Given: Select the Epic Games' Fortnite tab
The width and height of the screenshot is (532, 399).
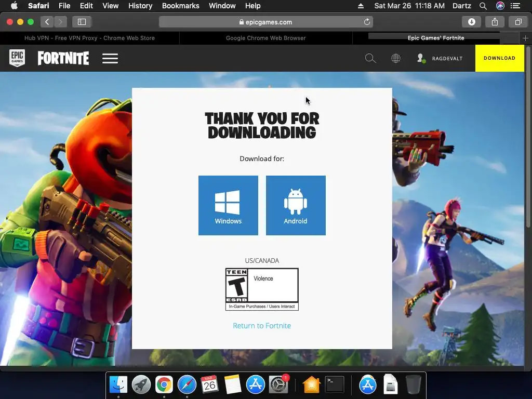Looking at the screenshot, I should pos(436,38).
